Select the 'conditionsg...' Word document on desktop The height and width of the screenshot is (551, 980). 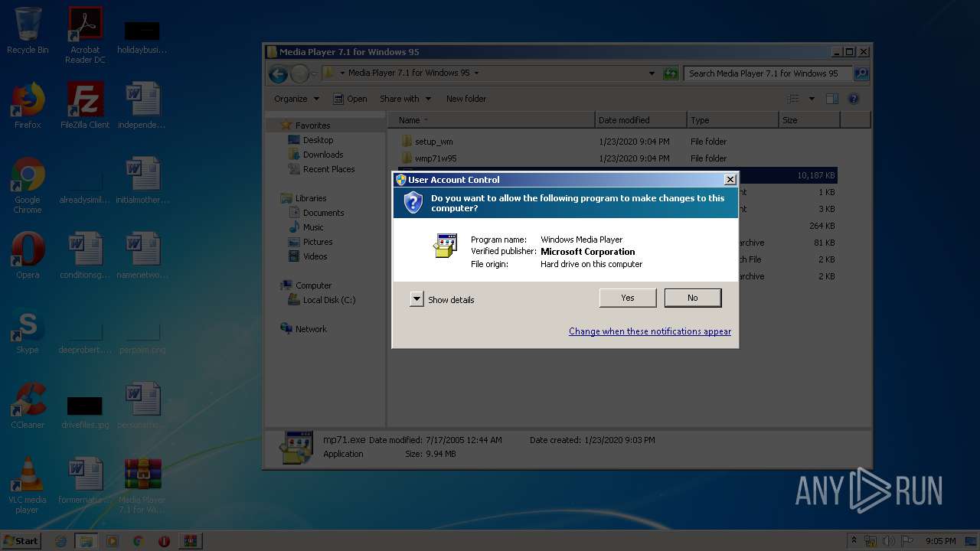click(85, 256)
